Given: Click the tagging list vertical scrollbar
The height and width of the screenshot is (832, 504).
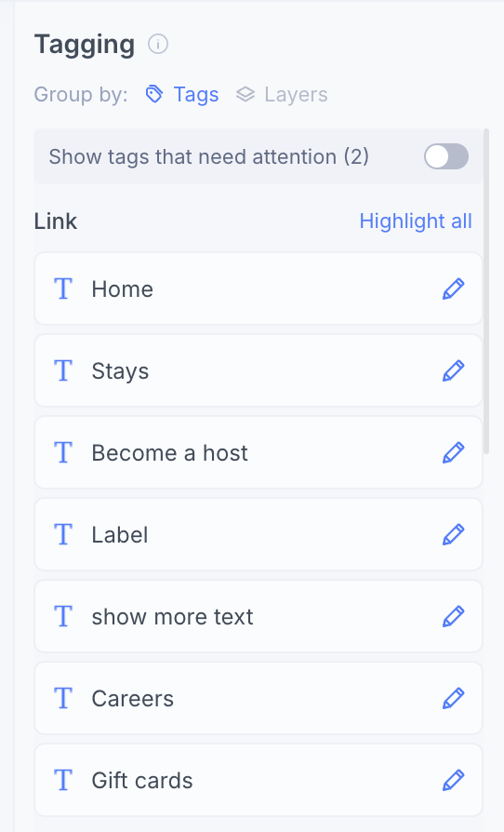Looking at the screenshot, I should (486, 290).
